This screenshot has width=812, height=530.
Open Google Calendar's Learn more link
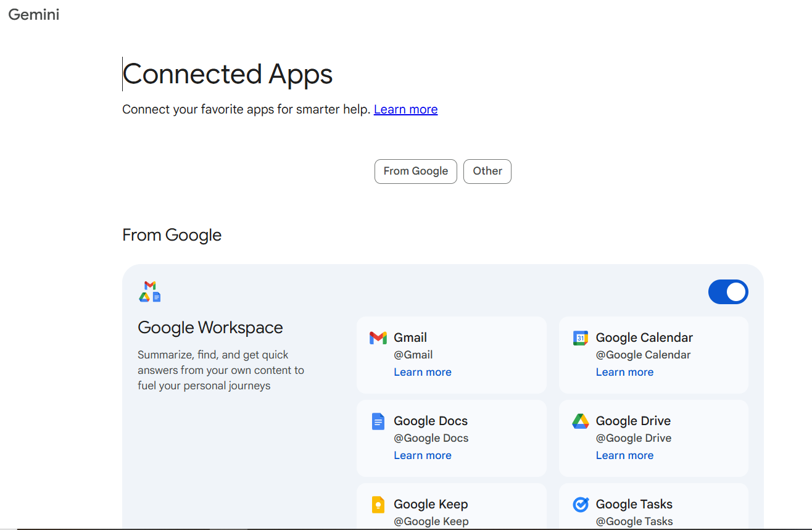tap(624, 372)
